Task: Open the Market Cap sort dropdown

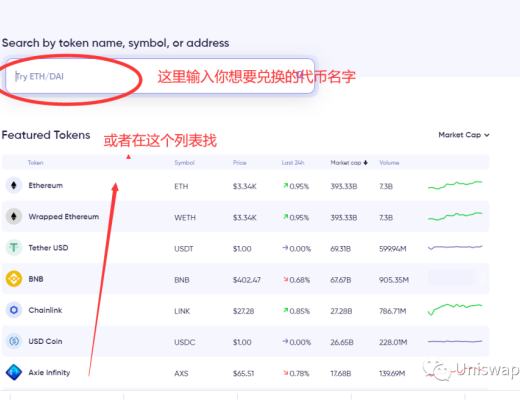Action: coord(464,135)
